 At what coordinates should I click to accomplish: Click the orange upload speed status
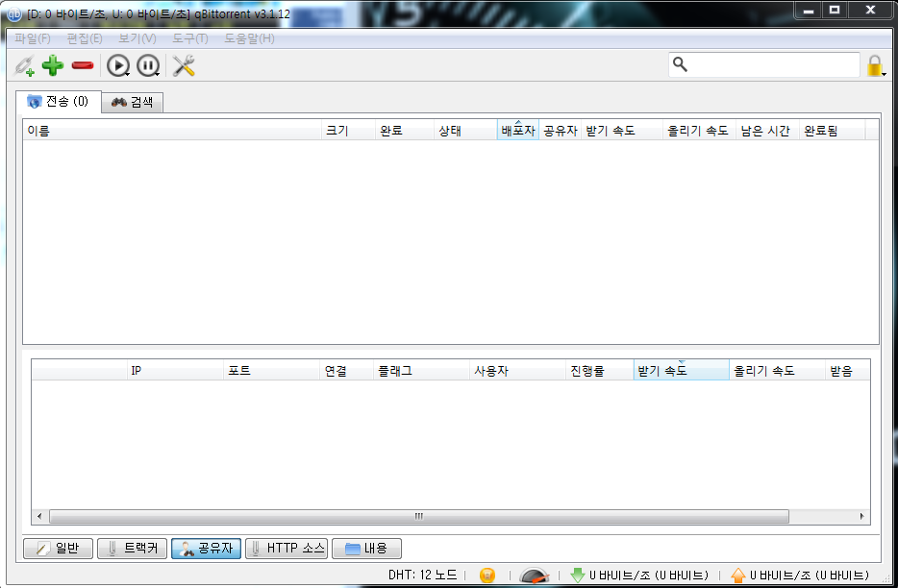[800, 575]
